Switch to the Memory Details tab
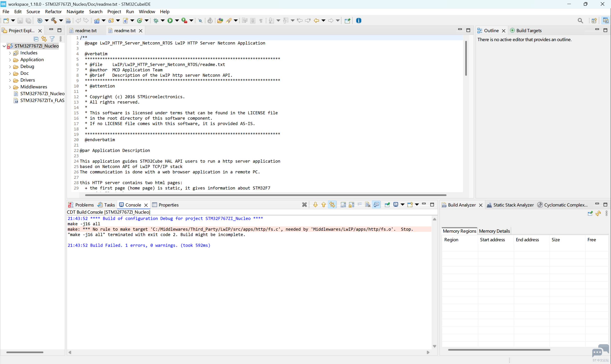 [x=494, y=231]
